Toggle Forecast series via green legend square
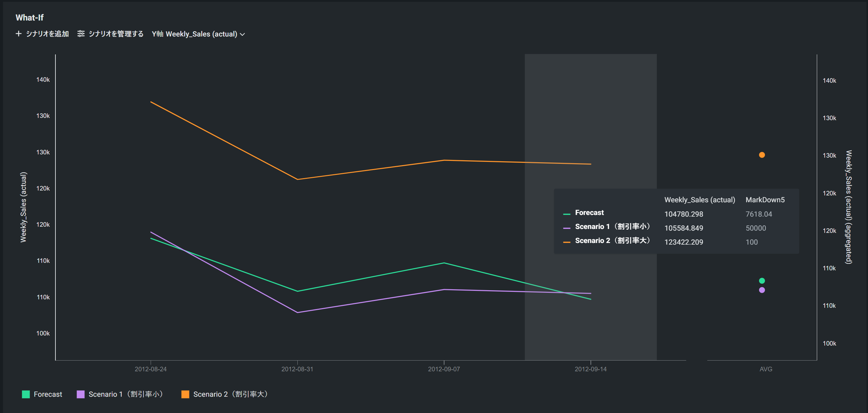The height and width of the screenshot is (413, 868). point(26,394)
